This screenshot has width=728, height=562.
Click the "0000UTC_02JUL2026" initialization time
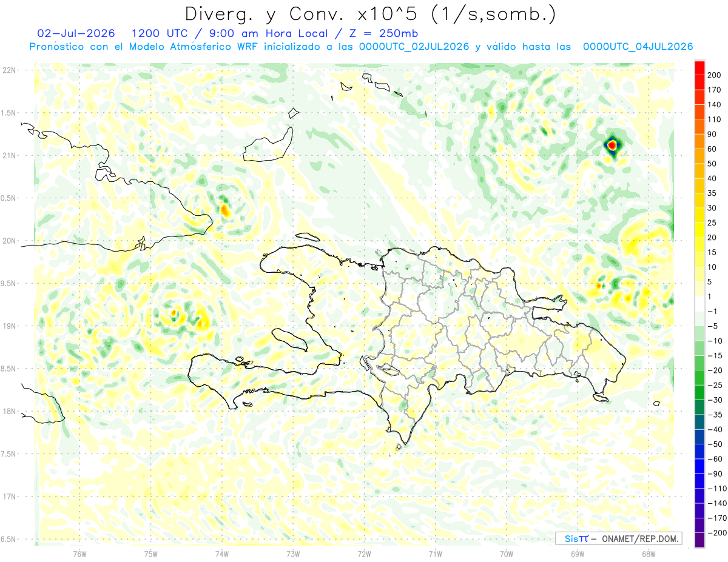pyautogui.click(x=414, y=47)
